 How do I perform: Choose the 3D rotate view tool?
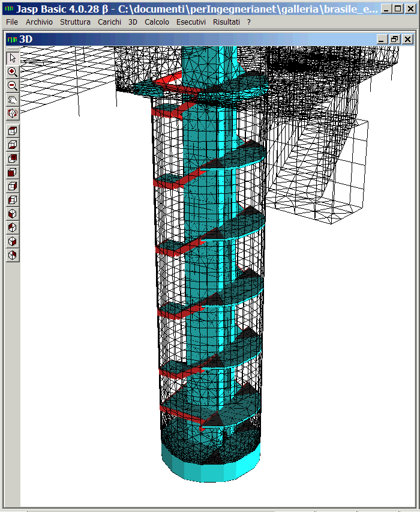click(x=13, y=113)
